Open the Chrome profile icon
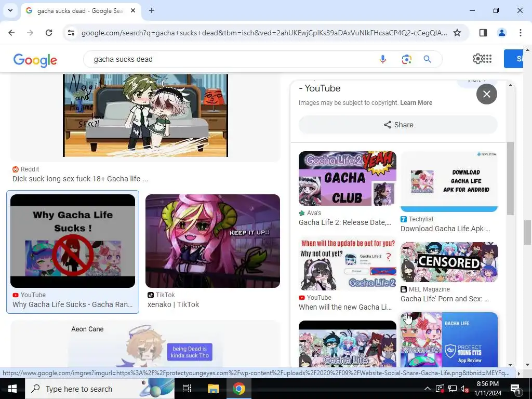532x399 pixels. click(x=501, y=33)
